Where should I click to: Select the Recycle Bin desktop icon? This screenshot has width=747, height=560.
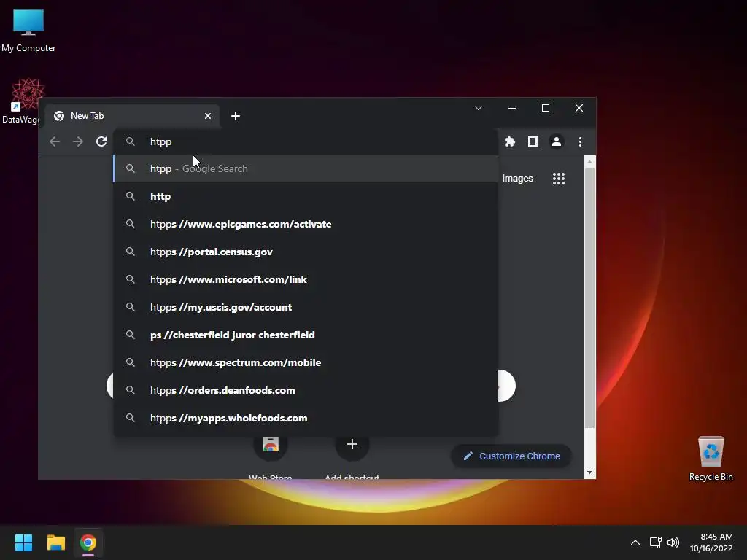(711, 459)
